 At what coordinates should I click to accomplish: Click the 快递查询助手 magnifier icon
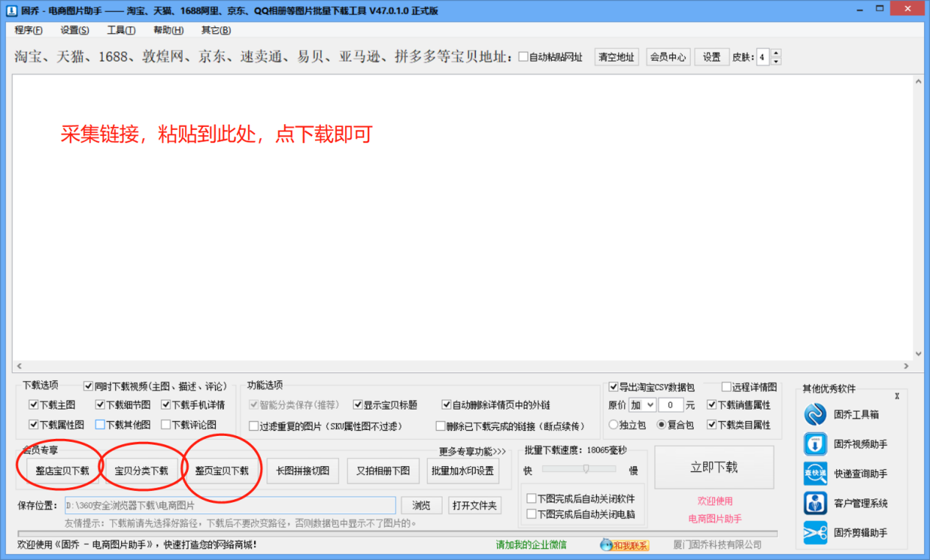[x=815, y=473]
